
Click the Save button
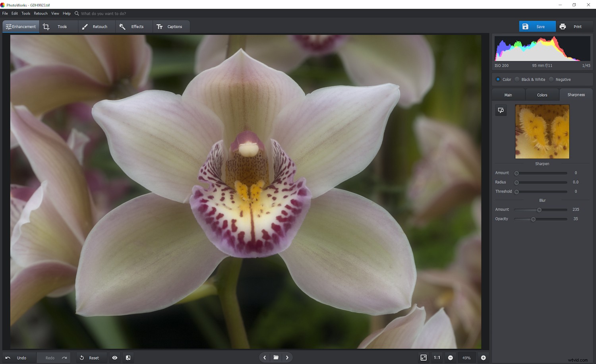click(537, 26)
